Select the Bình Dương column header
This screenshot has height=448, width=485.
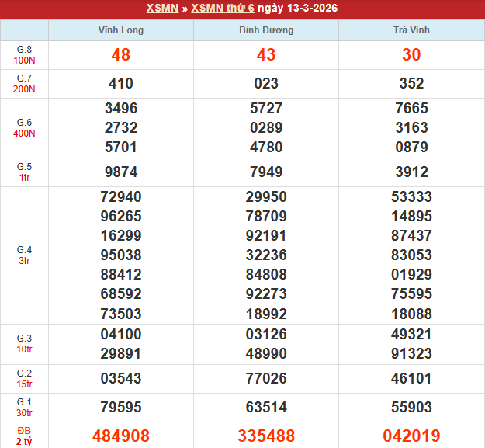pyautogui.click(x=266, y=30)
